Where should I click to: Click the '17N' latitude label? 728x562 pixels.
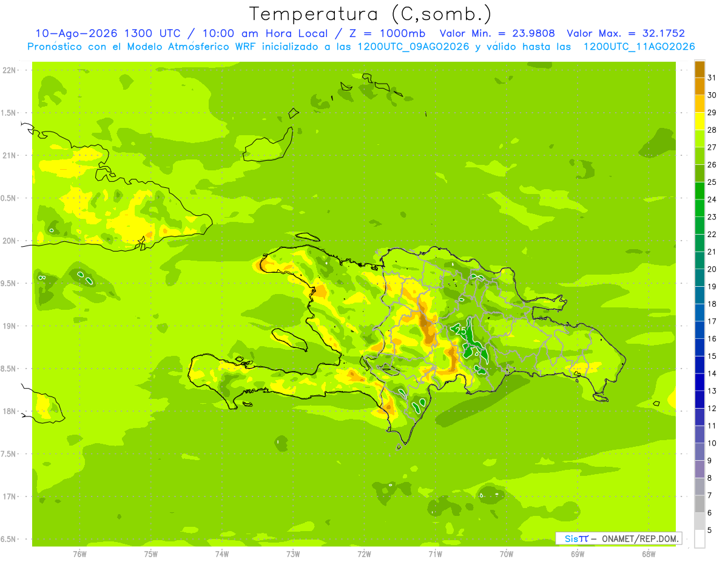[x=10, y=497]
